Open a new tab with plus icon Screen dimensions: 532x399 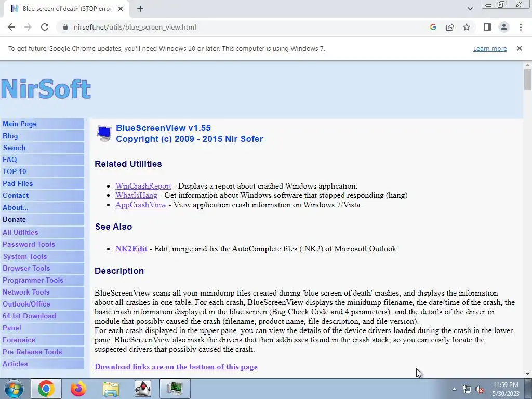coord(140,9)
